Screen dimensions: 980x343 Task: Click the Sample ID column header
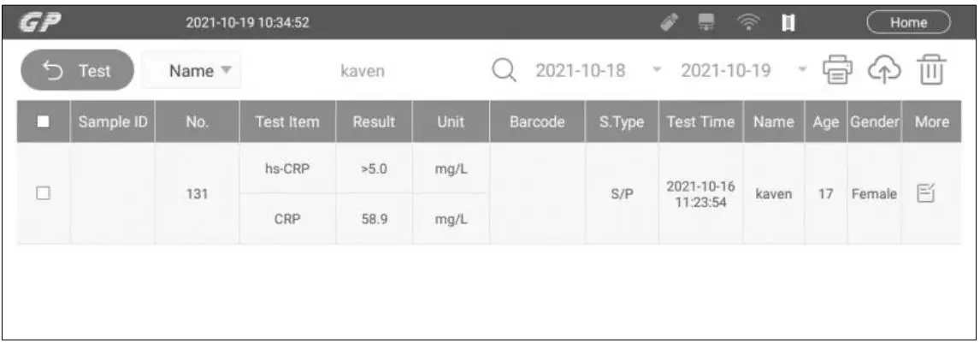tap(112, 123)
